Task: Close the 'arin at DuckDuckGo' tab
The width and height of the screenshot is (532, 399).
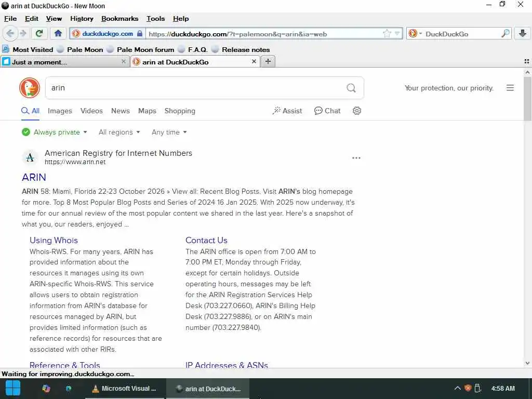Action: (254, 61)
